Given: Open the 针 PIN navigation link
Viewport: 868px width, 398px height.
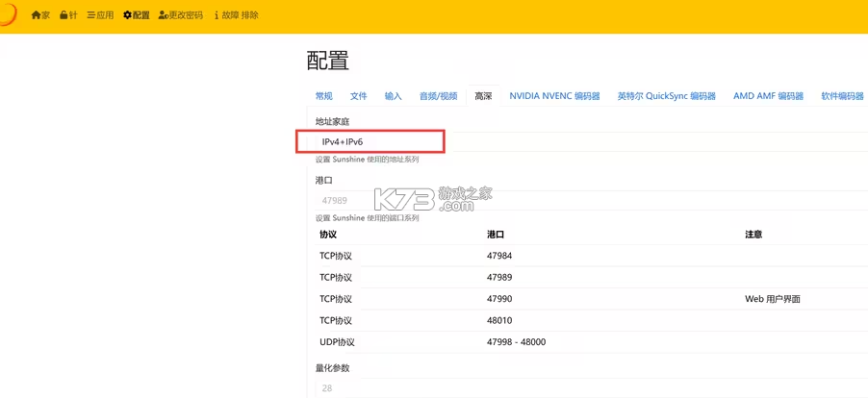Looking at the screenshot, I should 68,15.
